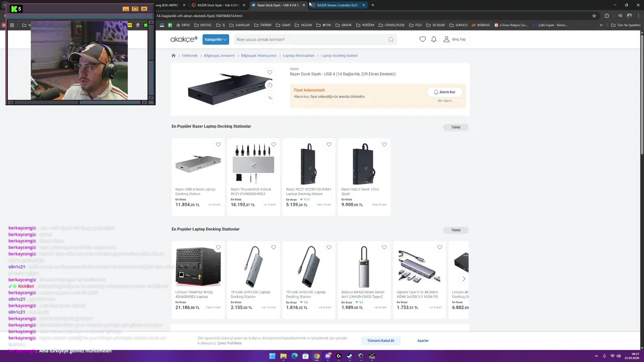Favorite Ugreen Type-C to 4K/60Hz card

440,247
